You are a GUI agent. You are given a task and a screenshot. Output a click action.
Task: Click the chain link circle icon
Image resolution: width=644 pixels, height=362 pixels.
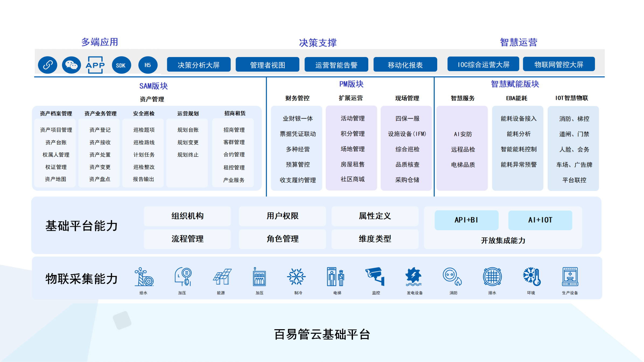[x=48, y=65]
